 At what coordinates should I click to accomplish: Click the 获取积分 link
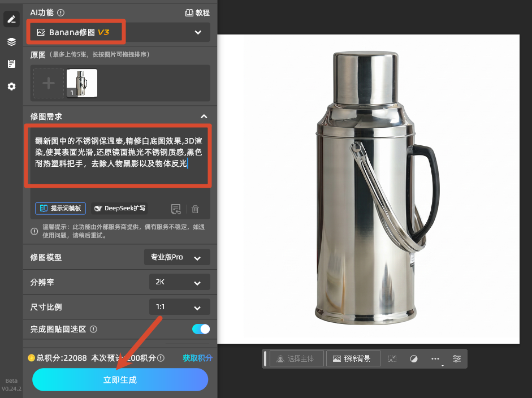pos(197,358)
